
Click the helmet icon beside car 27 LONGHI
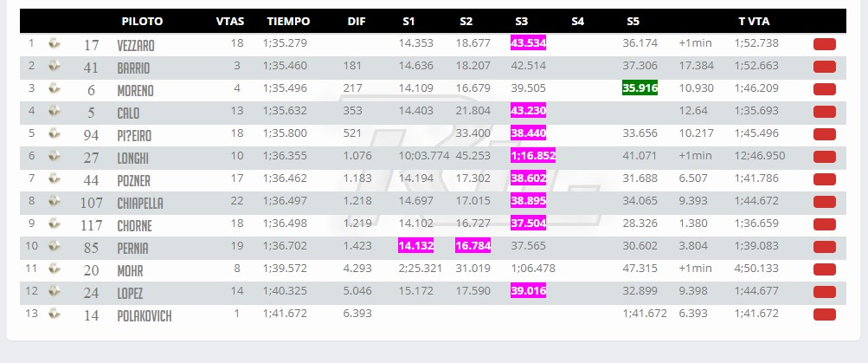[55, 156]
